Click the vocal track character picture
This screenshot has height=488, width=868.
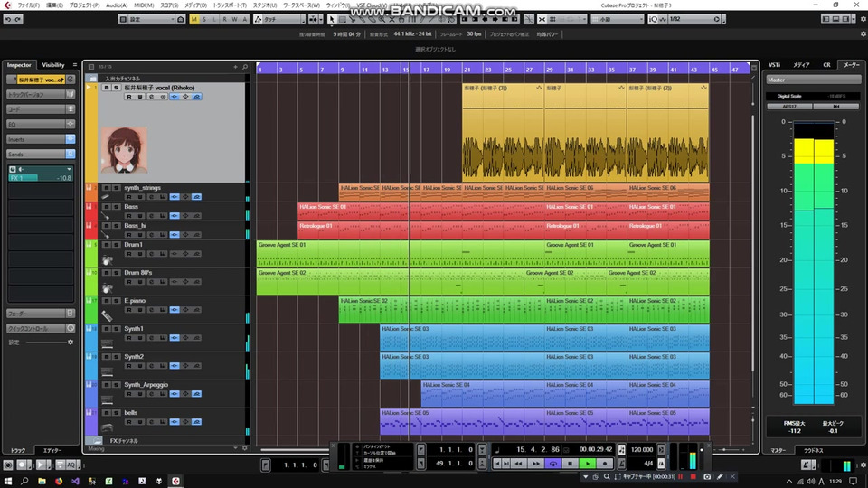[x=124, y=150]
